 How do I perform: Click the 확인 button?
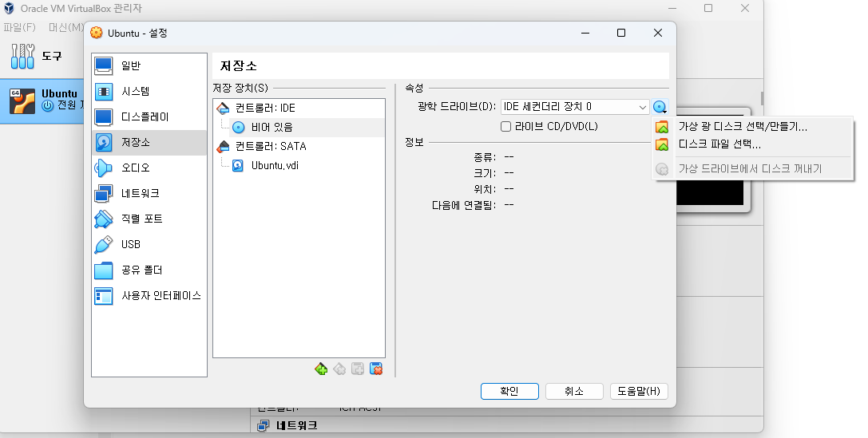click(x=509, y=391)
